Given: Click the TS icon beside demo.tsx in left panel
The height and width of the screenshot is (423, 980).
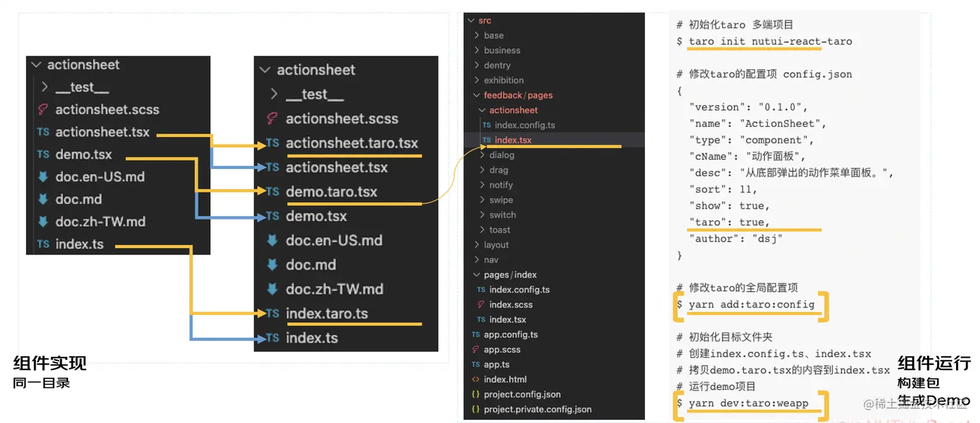Looking at the screenshot, I should (x=43, y=154).
